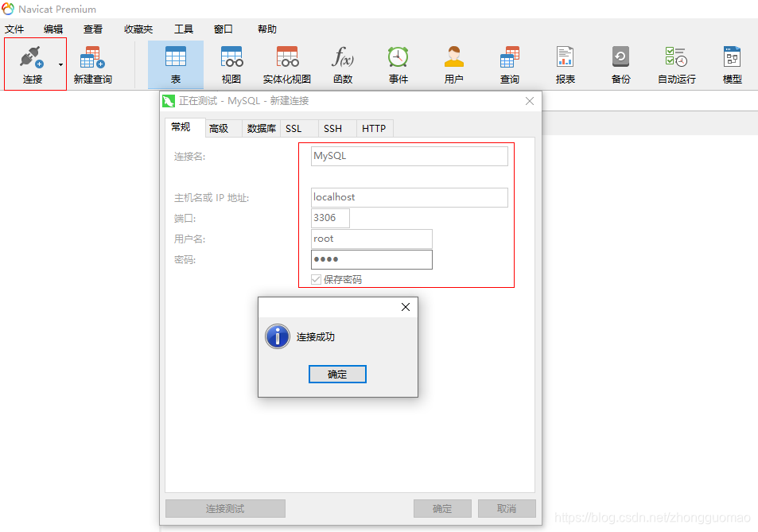This screenshot has width=758, height=532.
Task: Click the Navicat Premium logo icon
Action: [8, 9]
